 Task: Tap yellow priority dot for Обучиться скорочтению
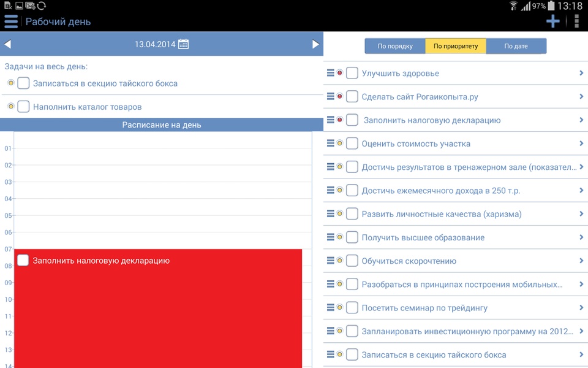340,260
